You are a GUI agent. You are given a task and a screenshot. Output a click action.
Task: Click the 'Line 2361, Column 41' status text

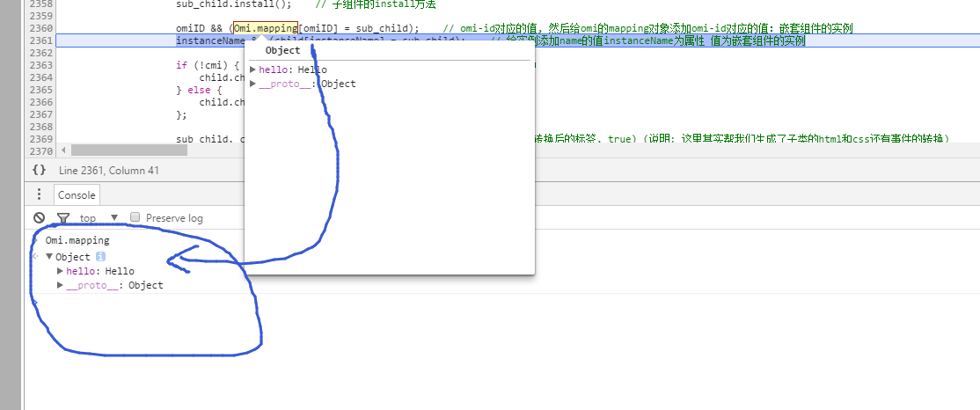tap(109, 170)
